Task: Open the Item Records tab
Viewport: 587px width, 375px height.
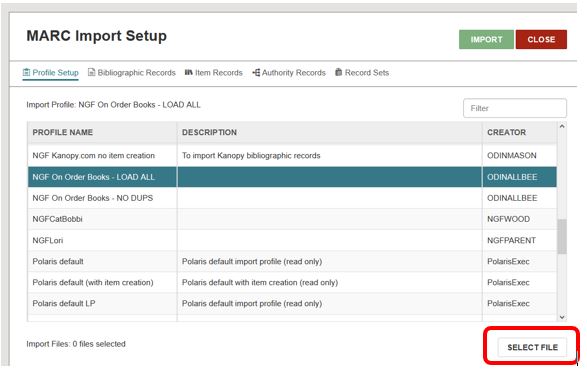Action: tap(213, 73)
